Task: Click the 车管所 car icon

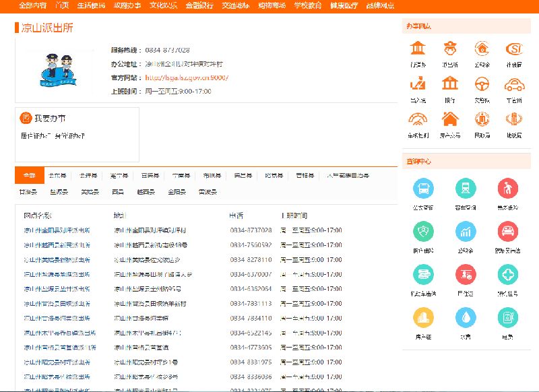Action: pyautogui.click(x=514, y=84)
